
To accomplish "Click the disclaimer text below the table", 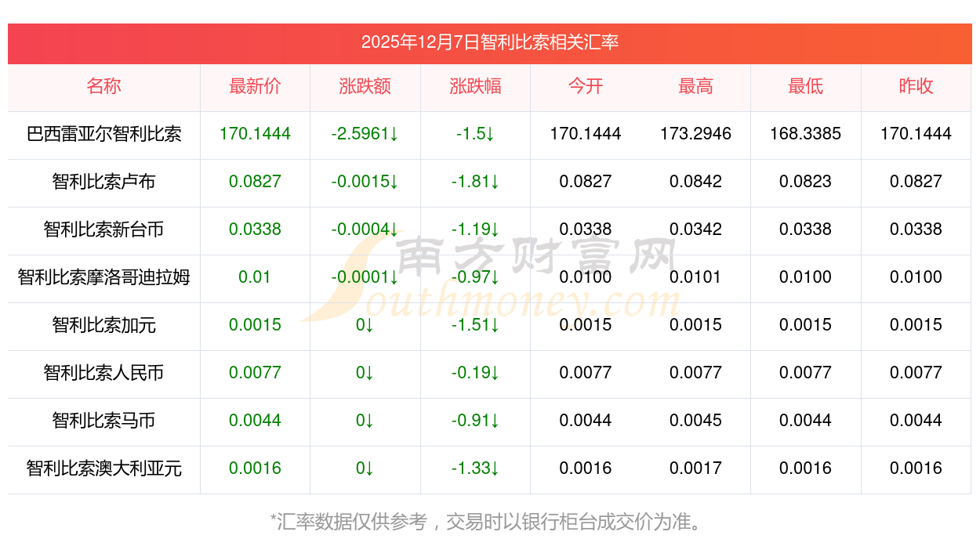I will tap(489, 521).
